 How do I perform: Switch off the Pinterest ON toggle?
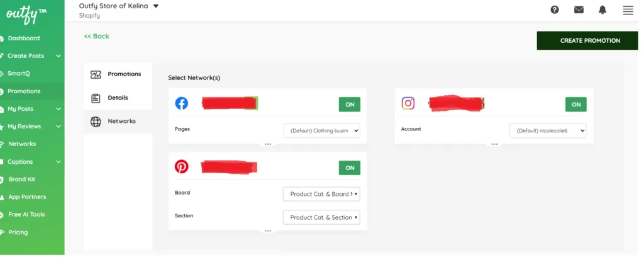[350, 168]
